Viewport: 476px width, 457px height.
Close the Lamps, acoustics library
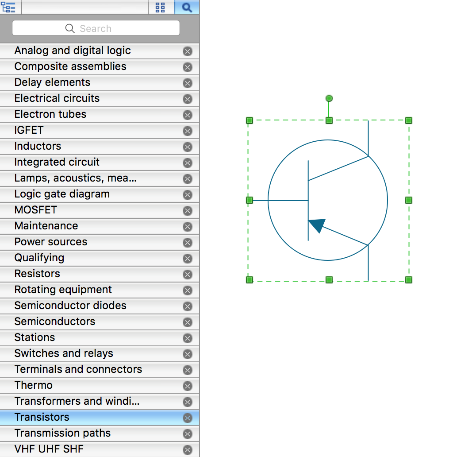pos(188,178)
